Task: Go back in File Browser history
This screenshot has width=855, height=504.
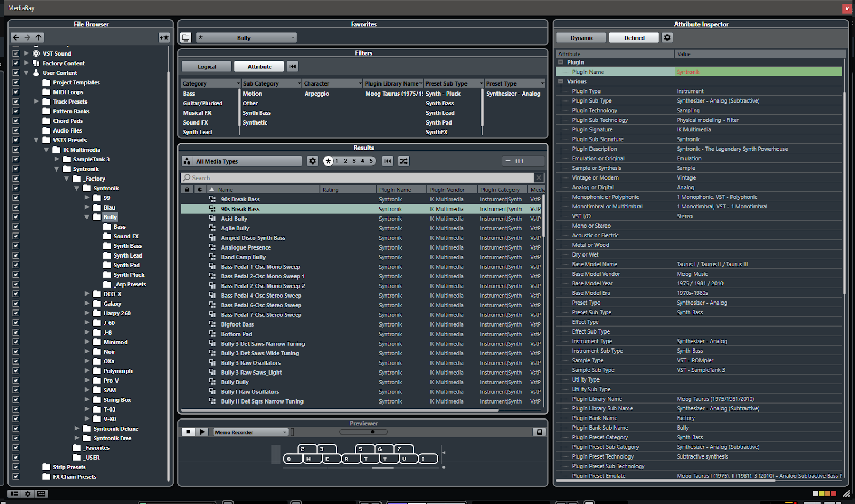Action: point(16,37)
